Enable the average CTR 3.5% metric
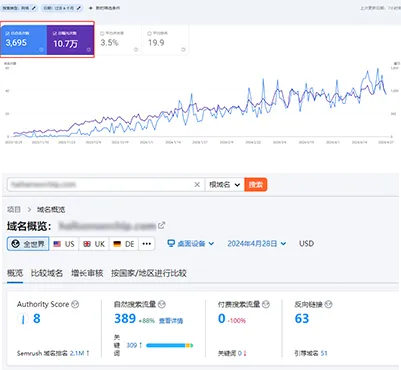Viewport: 401px width, 370px height. pos(102,33)
